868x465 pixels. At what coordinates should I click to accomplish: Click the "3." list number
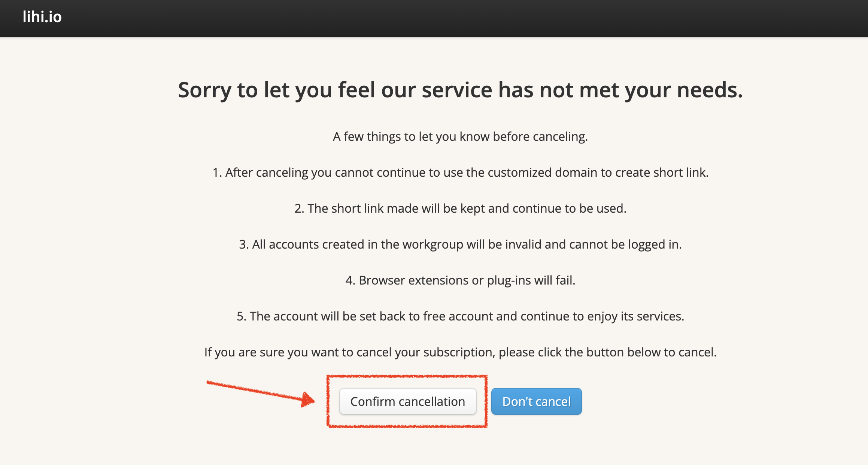(243, 244)
